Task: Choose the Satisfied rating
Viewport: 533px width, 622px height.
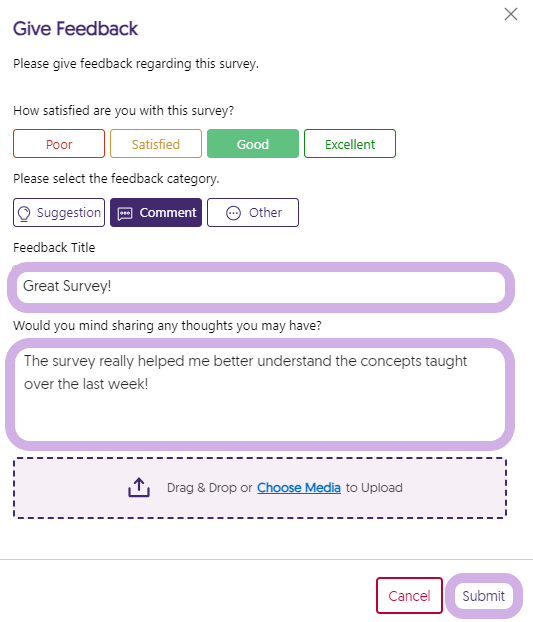Action: [x=156, y=144]
